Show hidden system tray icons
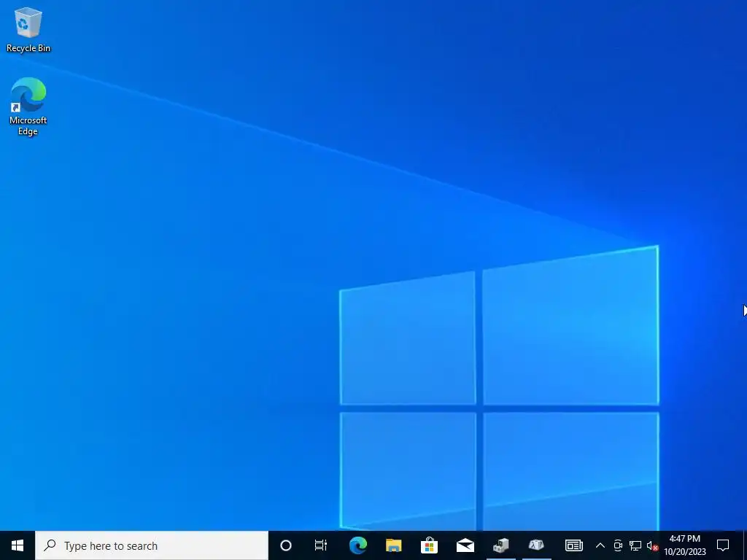Screen dimensions: 747x560 click(600, 545)
